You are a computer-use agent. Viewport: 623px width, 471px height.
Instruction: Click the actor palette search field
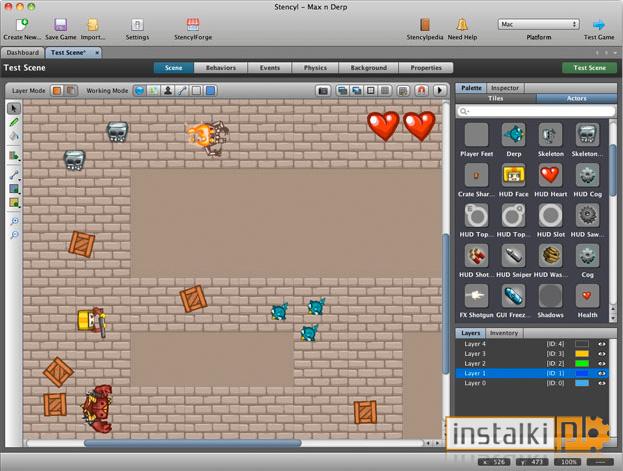pos(536,111)
